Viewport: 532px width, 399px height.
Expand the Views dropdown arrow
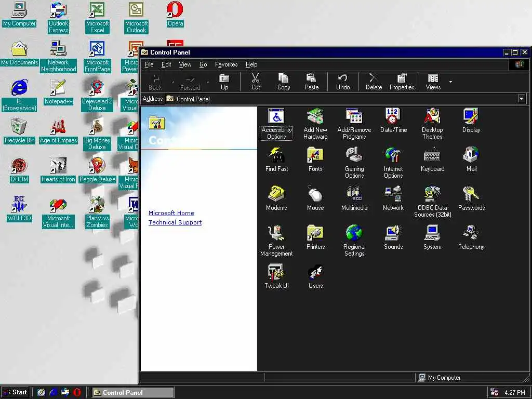click(450, 82)
